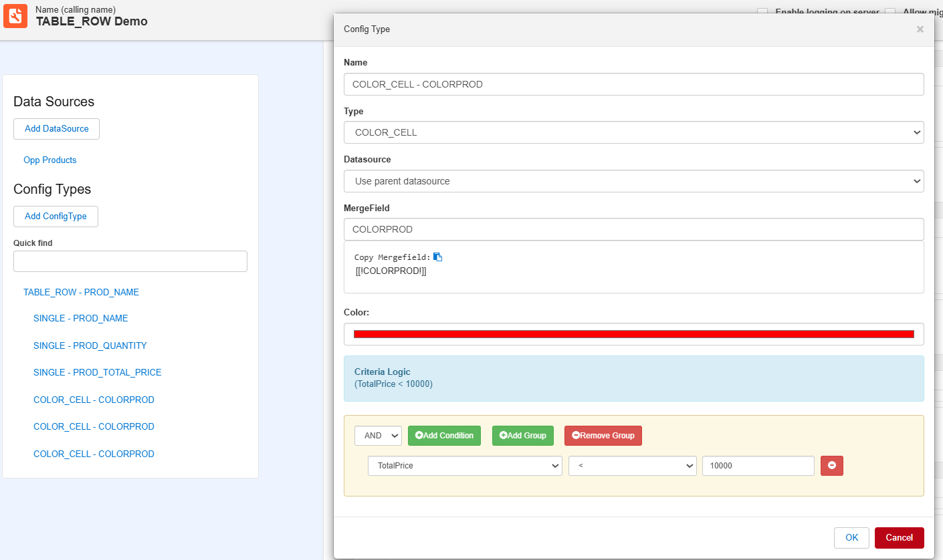The width and height of the screenshot is (943, 560).
Task: Toggle the checkbox next to Allow mig
Action: [890, 12]
